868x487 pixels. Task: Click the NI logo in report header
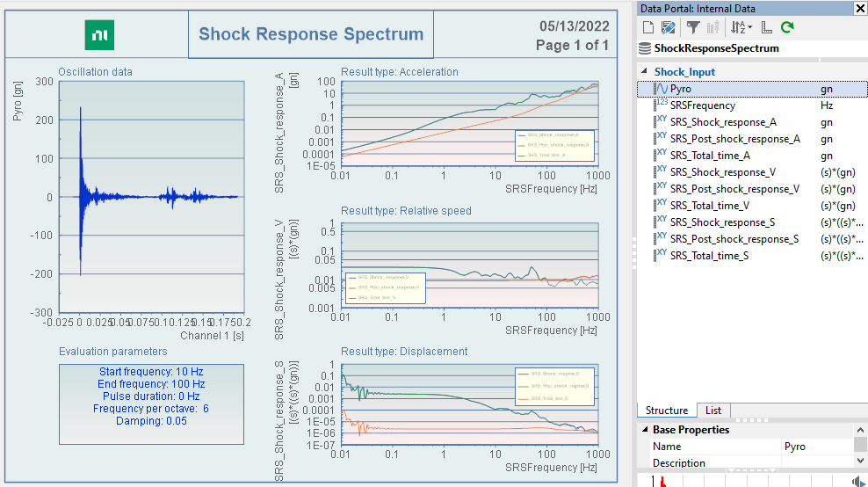98,35
